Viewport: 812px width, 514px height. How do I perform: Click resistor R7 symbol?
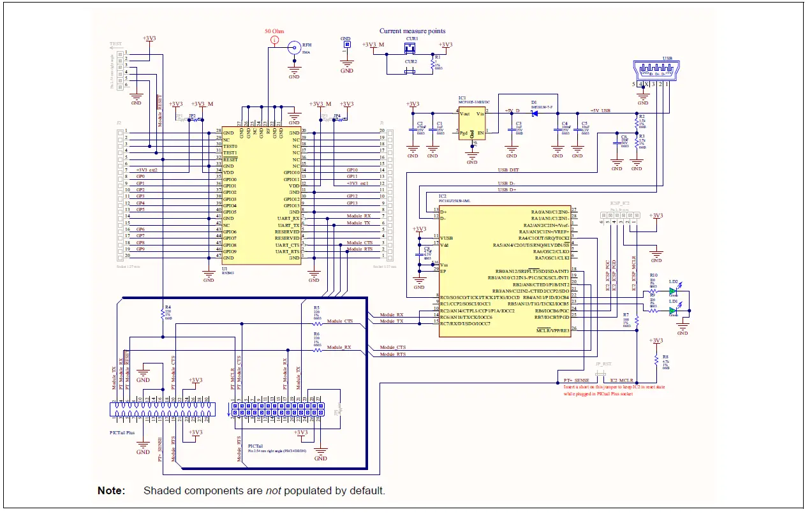(x=636, y=321)
